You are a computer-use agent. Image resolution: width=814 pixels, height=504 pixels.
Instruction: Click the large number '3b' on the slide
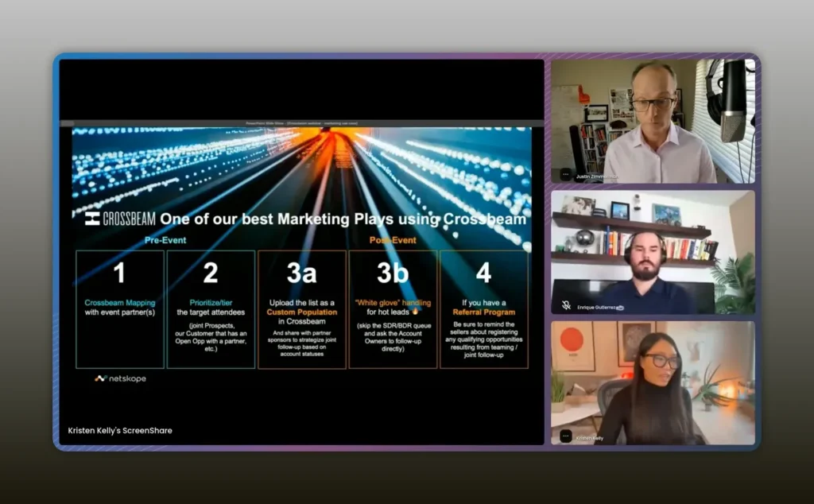pos(393,273)
